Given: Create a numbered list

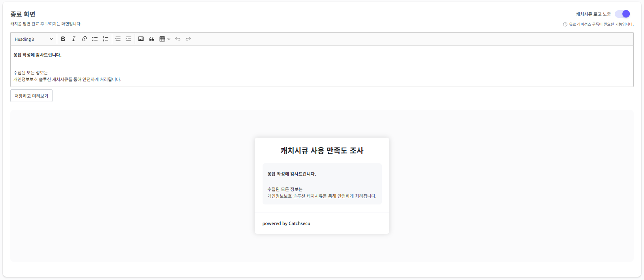Looking at the screenshot, I should (x=105, y=39).
